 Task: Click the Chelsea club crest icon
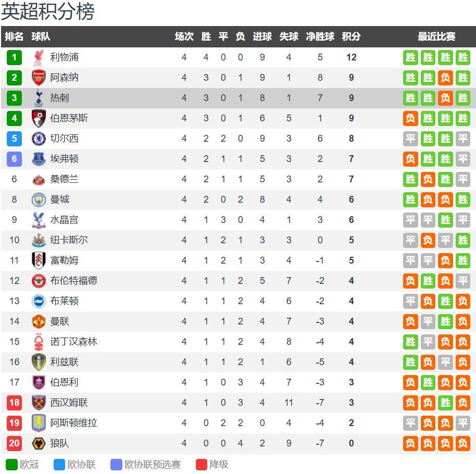click(x=39, y=139)
